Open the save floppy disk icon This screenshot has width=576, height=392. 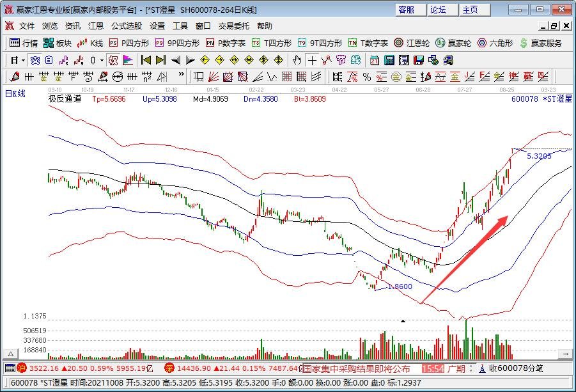point(419,60)
